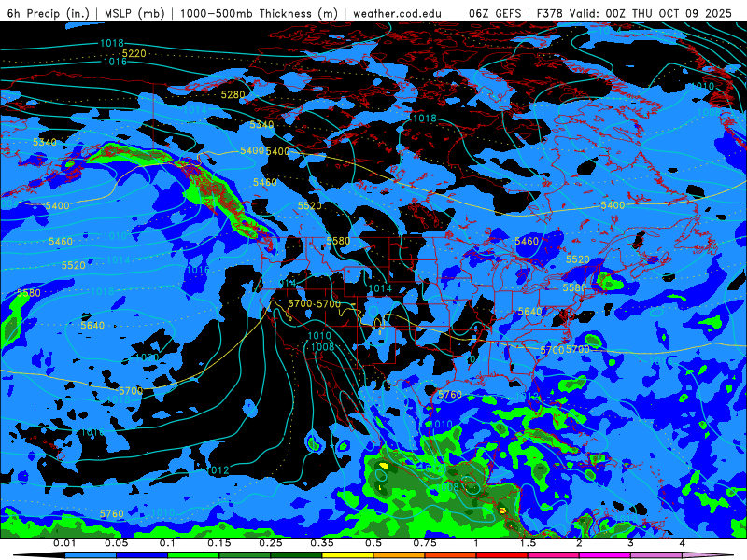This screenshot has height=560, width=747.
Task: Click the '6h Precip (in.)' title text
Action: click(x=49, y=13)
